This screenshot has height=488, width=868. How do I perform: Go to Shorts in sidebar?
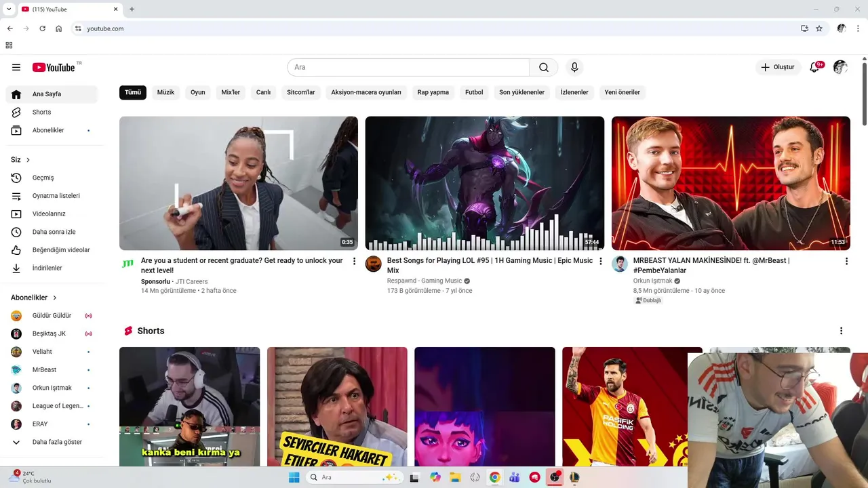tap(52, 112)
